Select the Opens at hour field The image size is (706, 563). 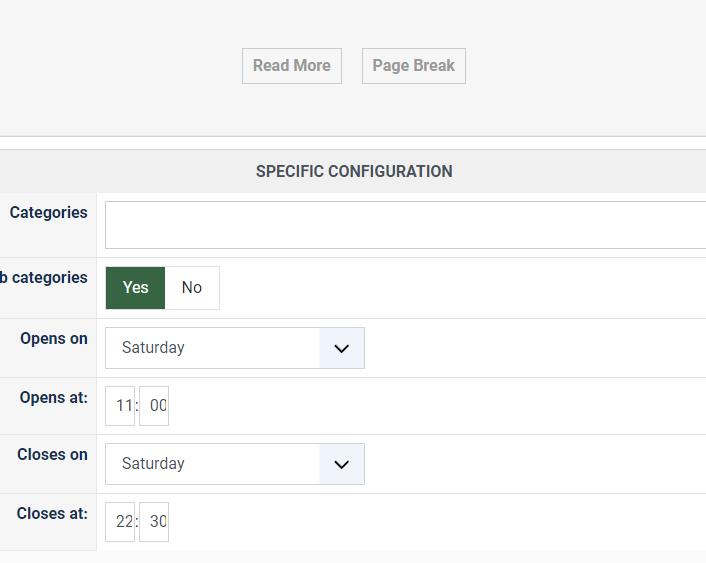pyautogui.click(x=120, y=406)
